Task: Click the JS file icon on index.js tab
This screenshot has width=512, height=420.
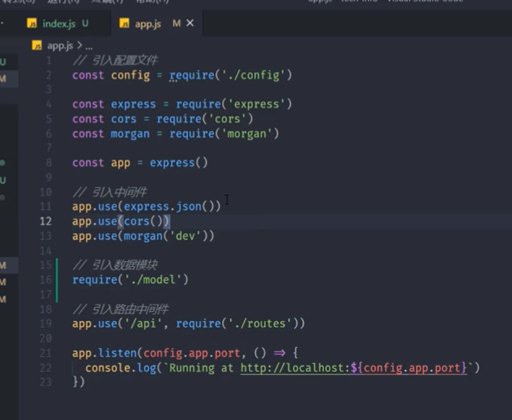Action: tap(32, 24)
